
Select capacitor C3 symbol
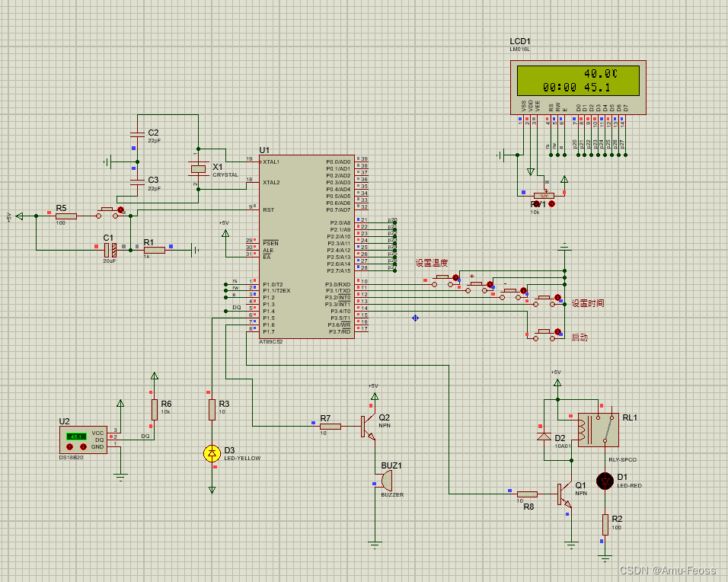[x=137, y=181]
